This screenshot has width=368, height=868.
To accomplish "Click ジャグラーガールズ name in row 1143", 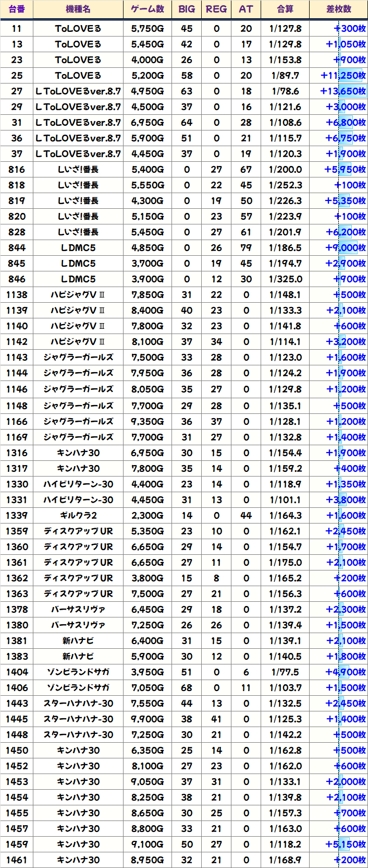I will pos(78,358).
